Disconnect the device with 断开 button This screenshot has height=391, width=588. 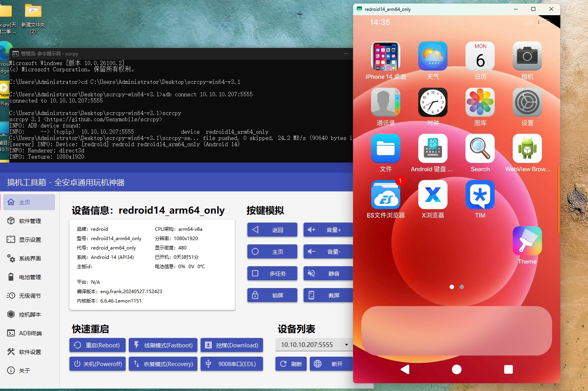click(331, 364)
